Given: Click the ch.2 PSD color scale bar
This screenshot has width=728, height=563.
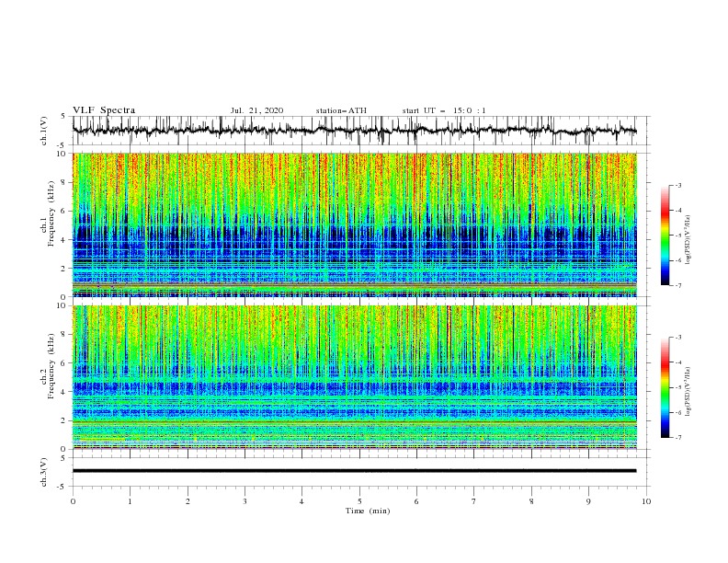Looking at the screenshot, I should coord(665,387).
